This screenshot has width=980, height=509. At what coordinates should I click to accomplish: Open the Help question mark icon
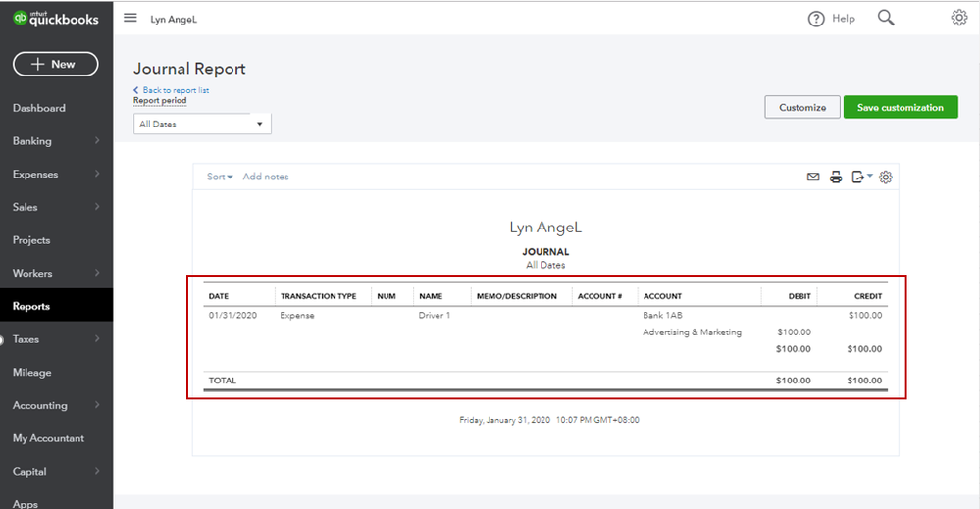(x=815, y=19)
